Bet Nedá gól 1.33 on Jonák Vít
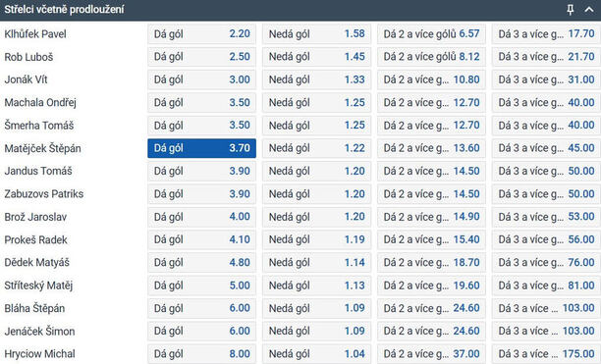 point(316,79)
